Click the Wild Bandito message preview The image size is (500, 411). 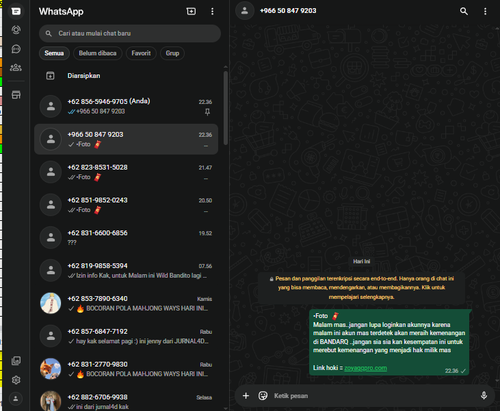click(141, 276)
